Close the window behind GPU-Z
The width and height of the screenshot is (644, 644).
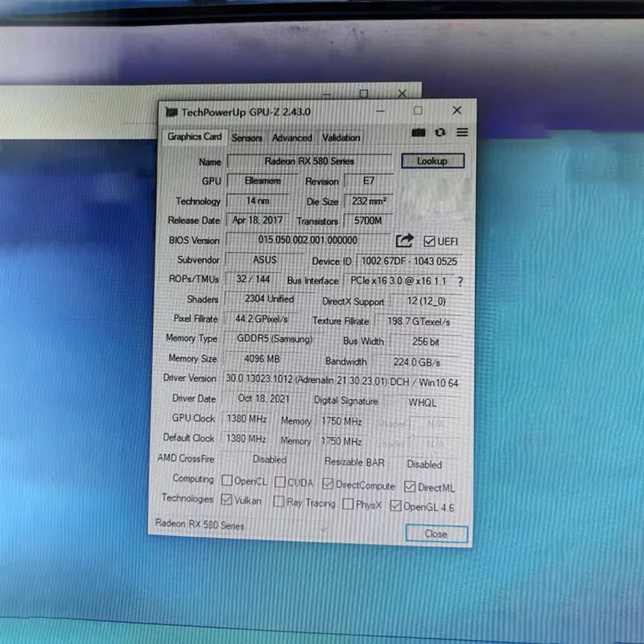(x=402, y=93)
